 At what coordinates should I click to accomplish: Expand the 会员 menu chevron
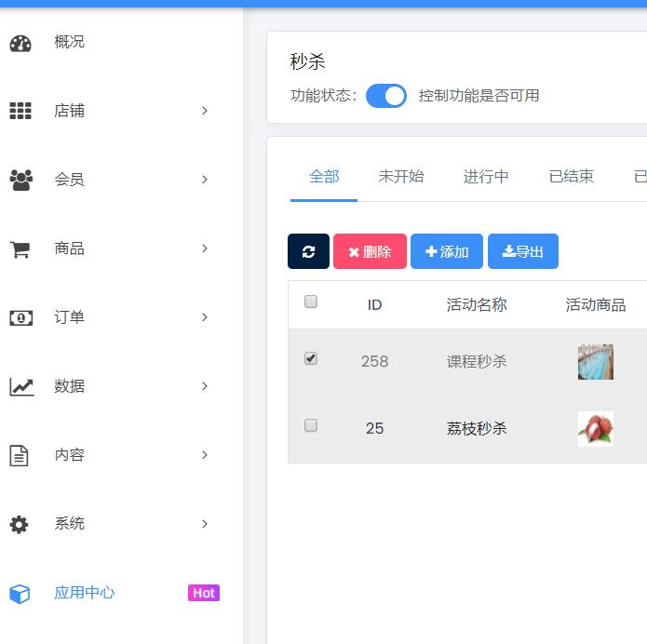point(205,180)
